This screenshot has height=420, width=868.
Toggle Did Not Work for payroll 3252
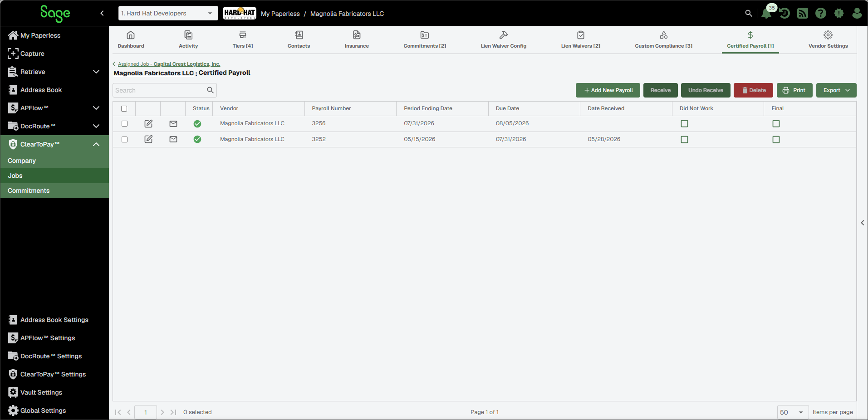coord(684,139)
